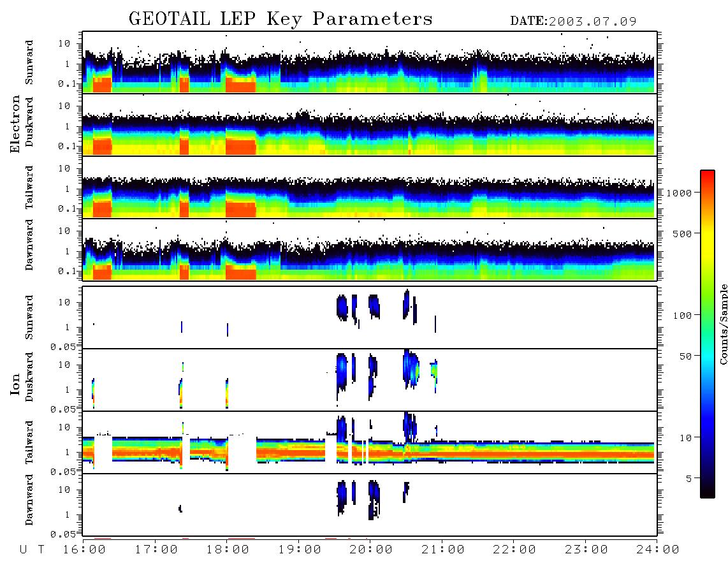The height and width of the screenshot is (561, 728).
Task: Select the 20:00 time axis label
Action: [x=372, y=550]
